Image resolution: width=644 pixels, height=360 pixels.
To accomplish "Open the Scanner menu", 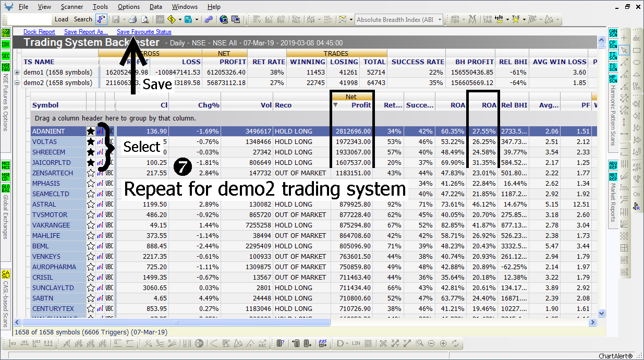I will 72,7.
